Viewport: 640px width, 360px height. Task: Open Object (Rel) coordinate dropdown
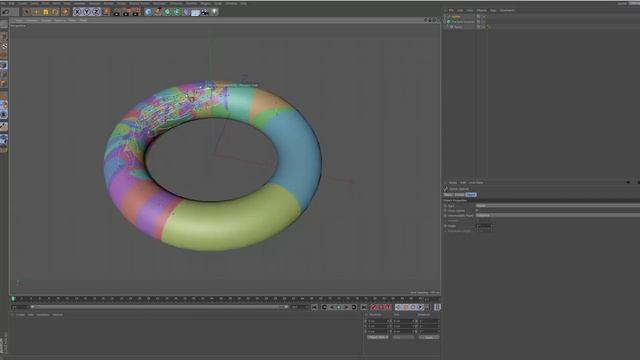378,337
